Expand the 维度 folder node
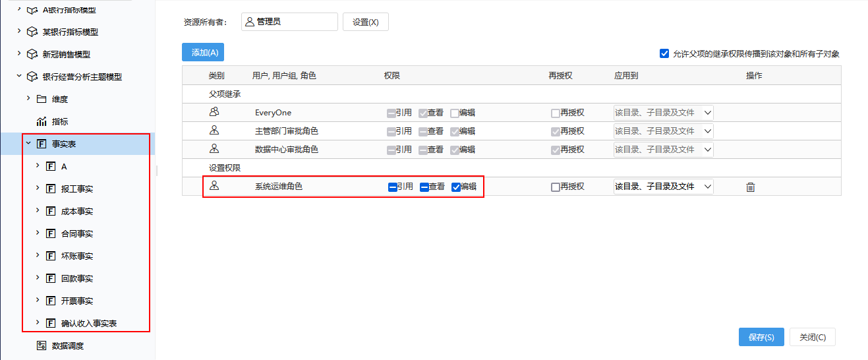Viewport: 868px width, 360px height. (28, 98)
